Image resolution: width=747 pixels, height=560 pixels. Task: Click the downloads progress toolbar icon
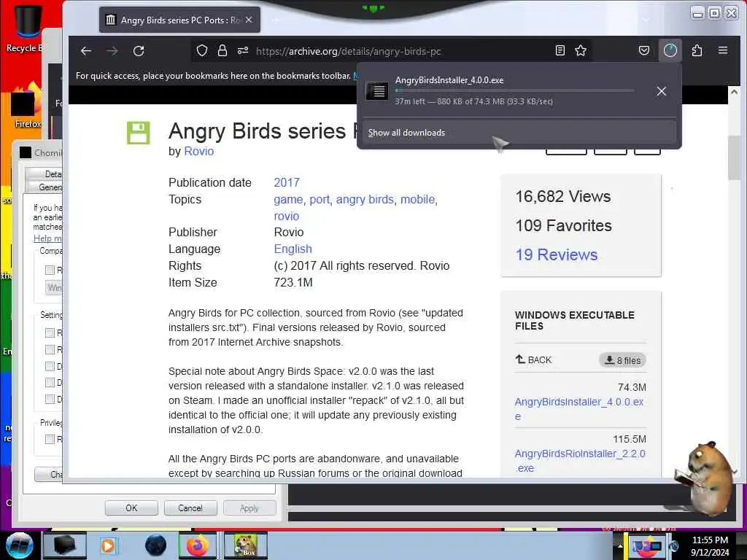[x=670, y=50]
